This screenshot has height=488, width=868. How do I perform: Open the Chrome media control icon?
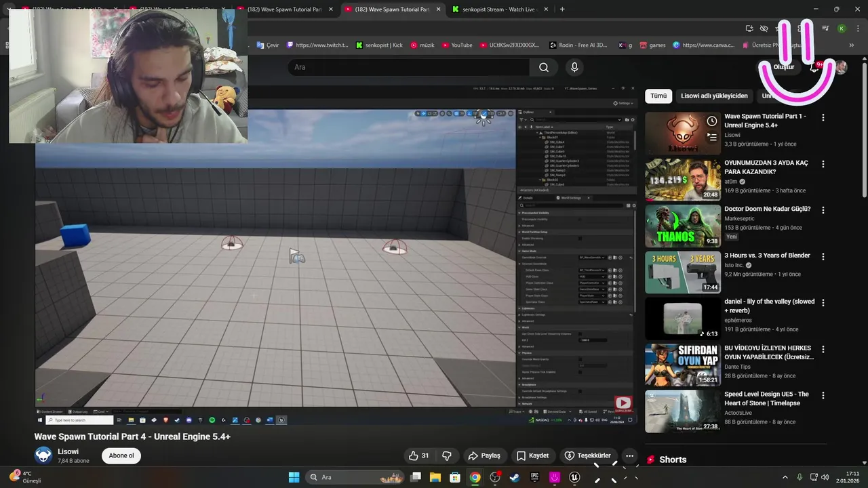point(825,28)
